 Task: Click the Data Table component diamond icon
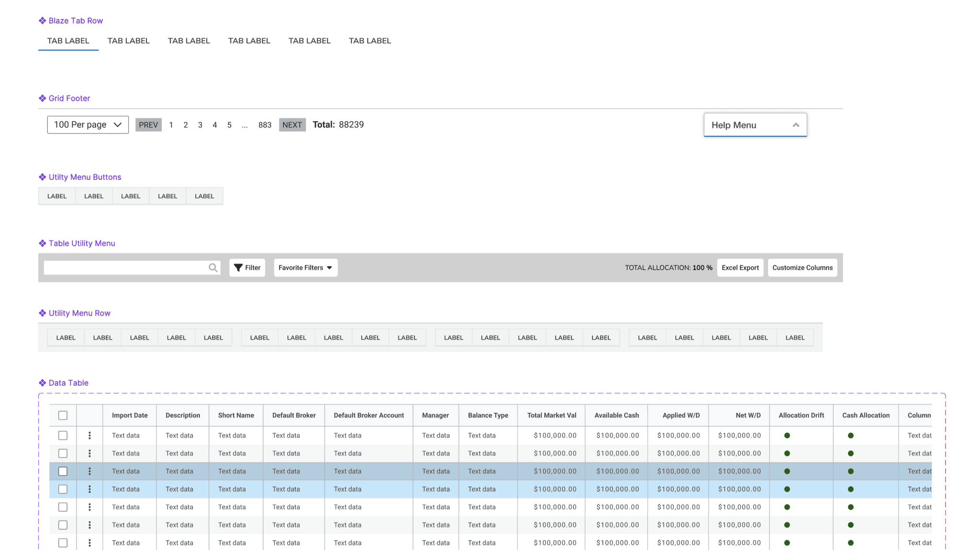click(x=42, y=383)
